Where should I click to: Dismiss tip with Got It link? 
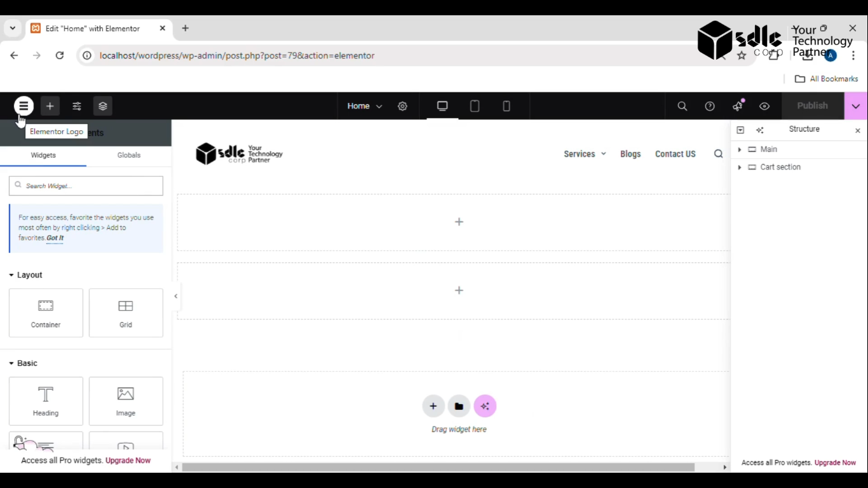click(x=55, y=238)
